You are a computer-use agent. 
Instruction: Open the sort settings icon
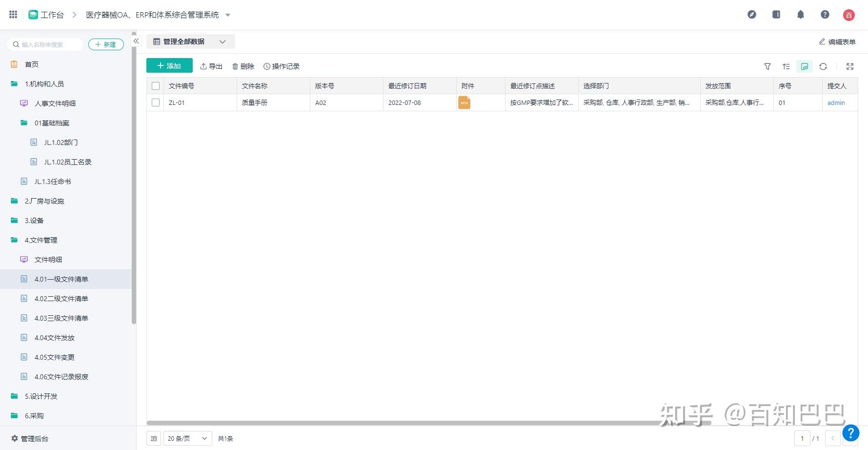pos(786,66)
